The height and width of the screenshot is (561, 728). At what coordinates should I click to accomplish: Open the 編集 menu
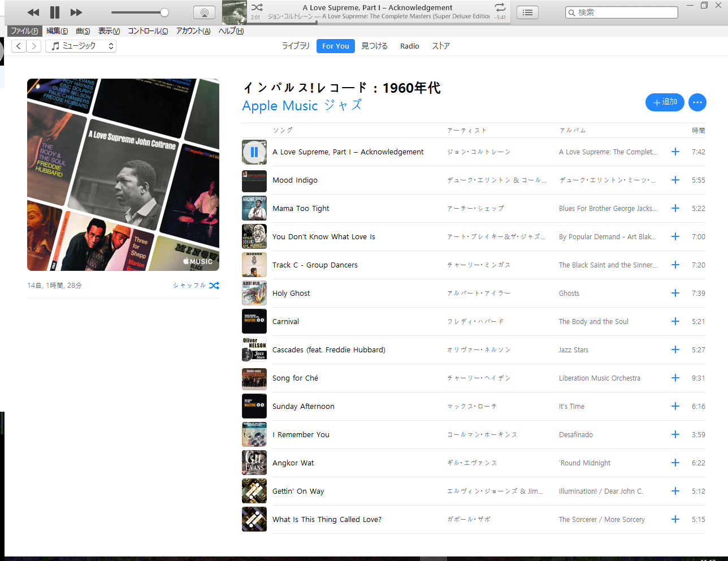(57, 31)
